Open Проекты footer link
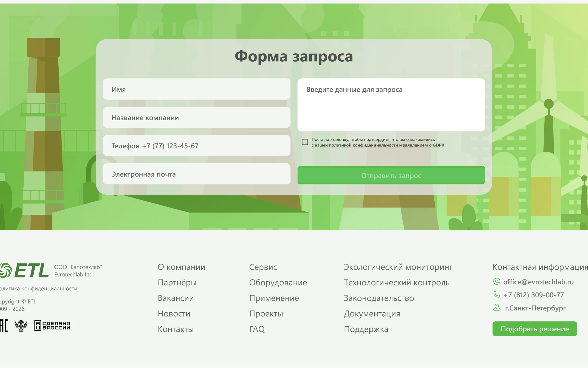Viewport: 588px width, 368px height. 266,314
